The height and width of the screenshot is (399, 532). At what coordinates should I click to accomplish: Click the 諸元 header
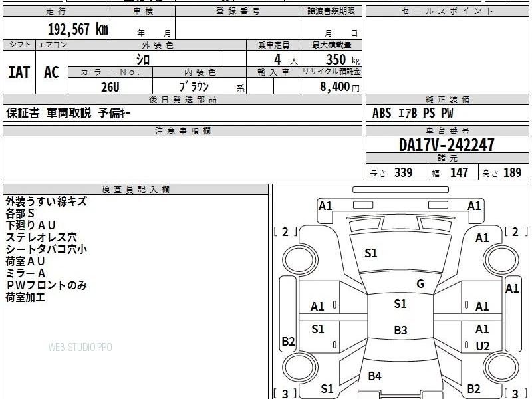click(x=447, y=158)
